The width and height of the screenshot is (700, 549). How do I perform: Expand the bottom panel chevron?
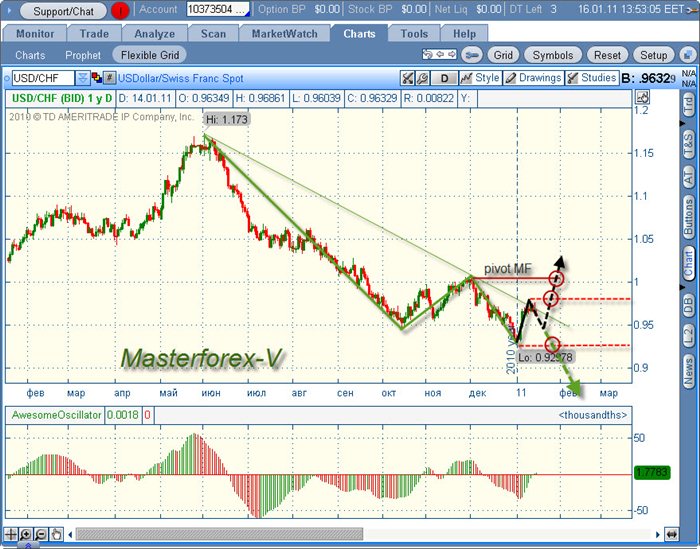tap(28, 545)
